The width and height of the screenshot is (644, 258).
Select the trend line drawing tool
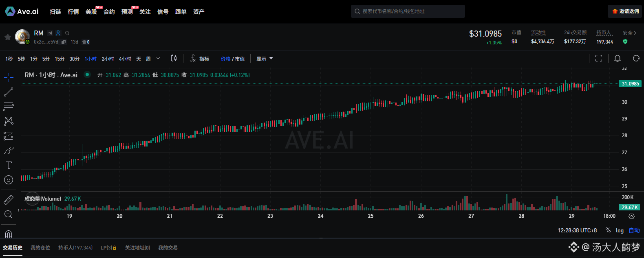pos(9,92)
